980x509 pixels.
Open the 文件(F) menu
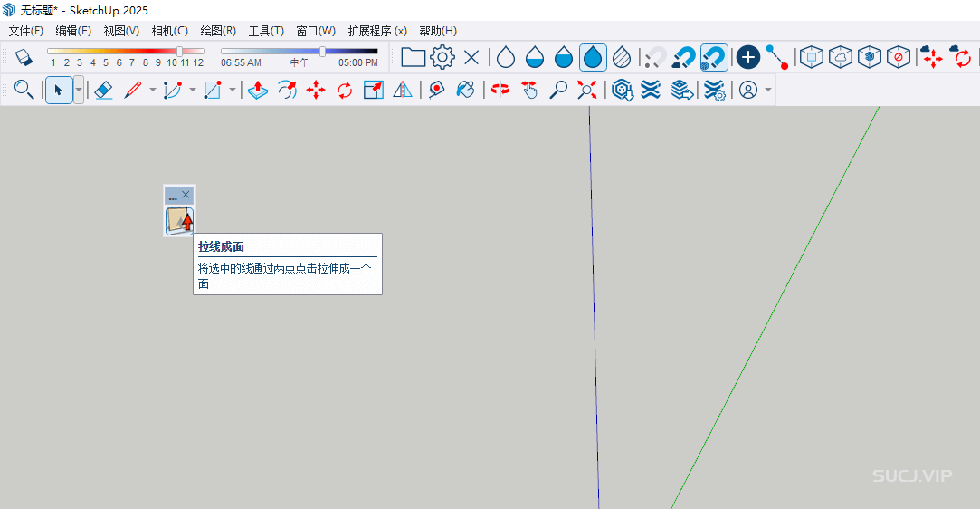click(x=25, y=31)
